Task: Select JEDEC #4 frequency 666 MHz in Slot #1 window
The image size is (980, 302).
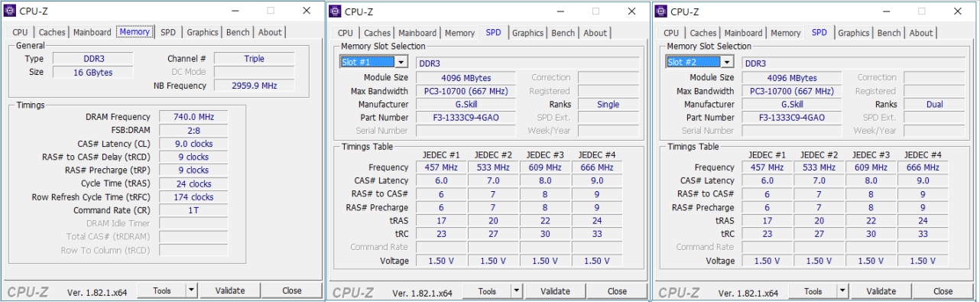Action: [598, 167]
